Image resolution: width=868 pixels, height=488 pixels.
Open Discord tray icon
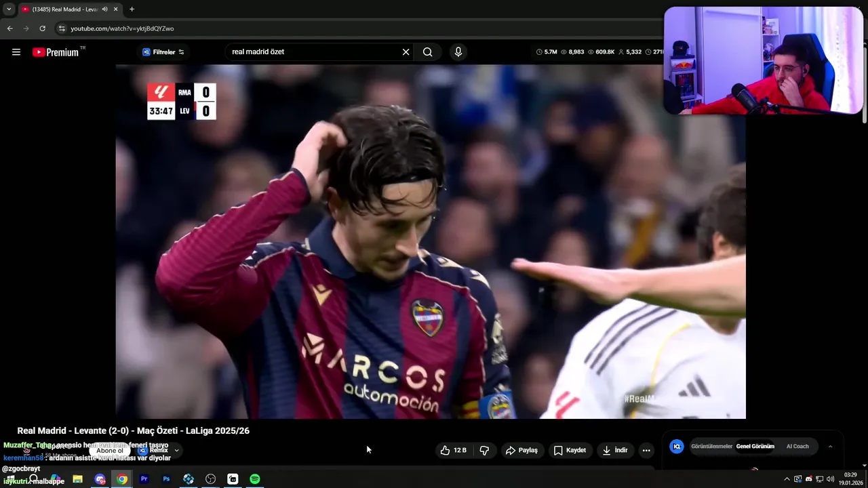(808, 479)
